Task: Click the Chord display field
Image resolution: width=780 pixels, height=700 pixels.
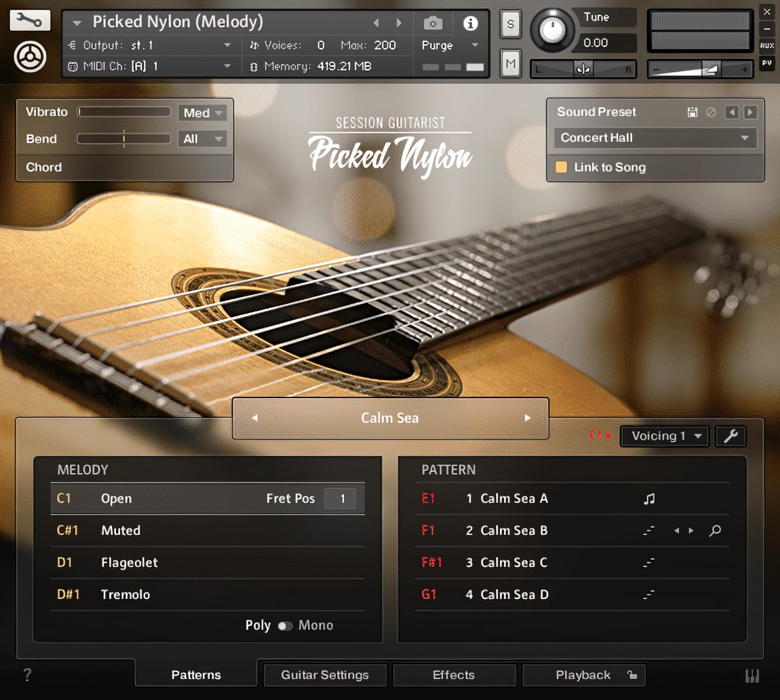Action: pyautogui.click(x=125, y=168)
